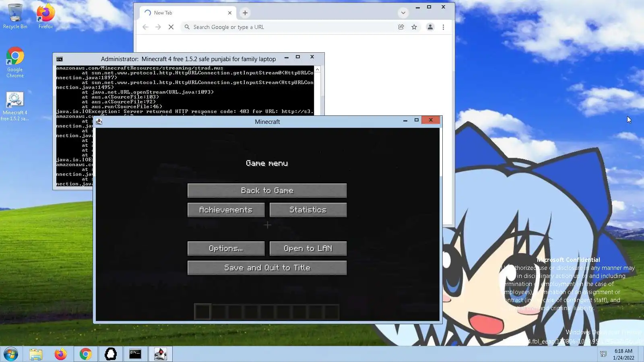Open Chrome from the taskbar
This screenshot has width=644, height=362.
pyautogui.click(x=85, y=354)
